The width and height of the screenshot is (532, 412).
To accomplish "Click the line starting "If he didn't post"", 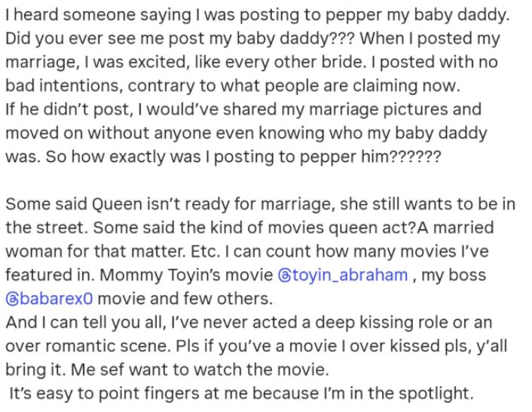I will coord(243,110).
